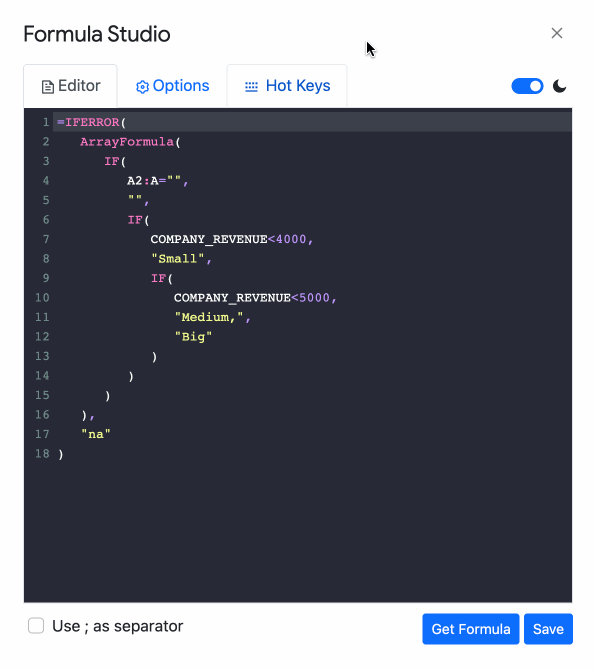Click the dark mode moon icon
Image resolution: width=595 pixels, height=669 pixels.
click(x=559, y=86)
